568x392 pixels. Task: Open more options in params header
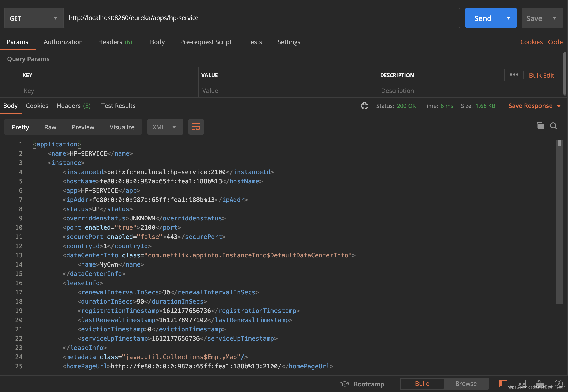coord(514,75)
